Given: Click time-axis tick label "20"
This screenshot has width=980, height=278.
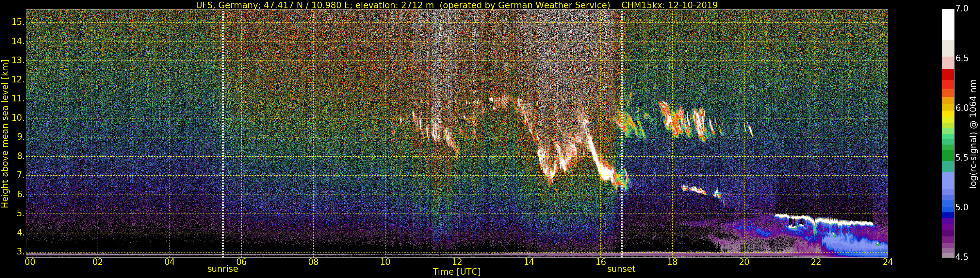Looking at the screenshot, I should (x=744, y=262).
